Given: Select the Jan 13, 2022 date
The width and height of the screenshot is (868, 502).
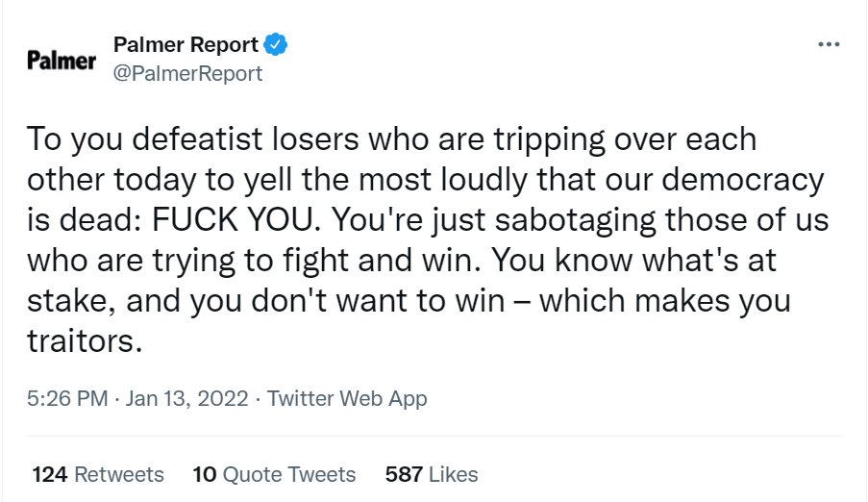Looking at the screenshot, I should 186,398.
